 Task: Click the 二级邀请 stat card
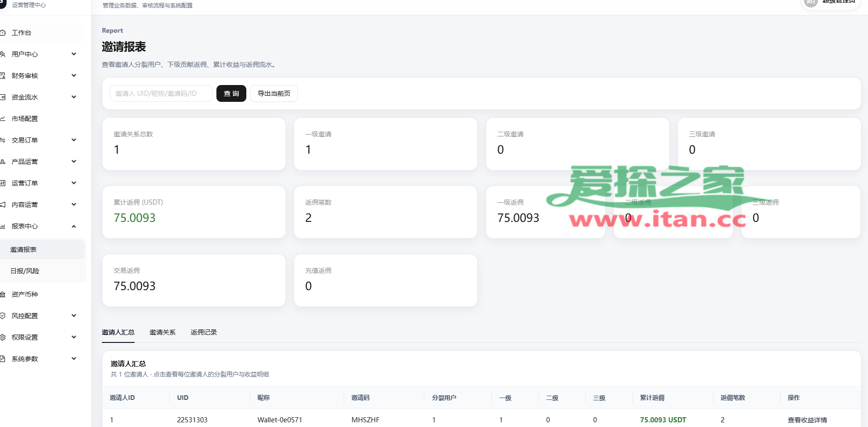click(578, 144)
